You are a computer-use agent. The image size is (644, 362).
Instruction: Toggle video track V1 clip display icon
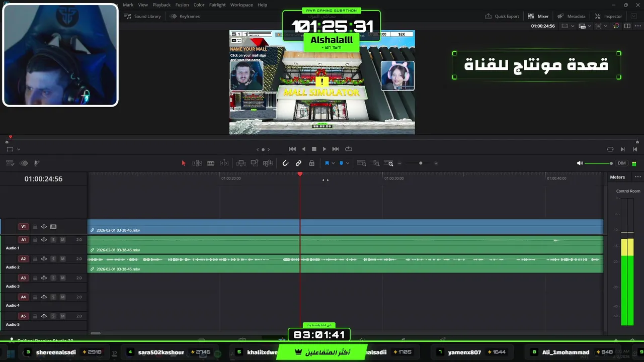point(53,227)
